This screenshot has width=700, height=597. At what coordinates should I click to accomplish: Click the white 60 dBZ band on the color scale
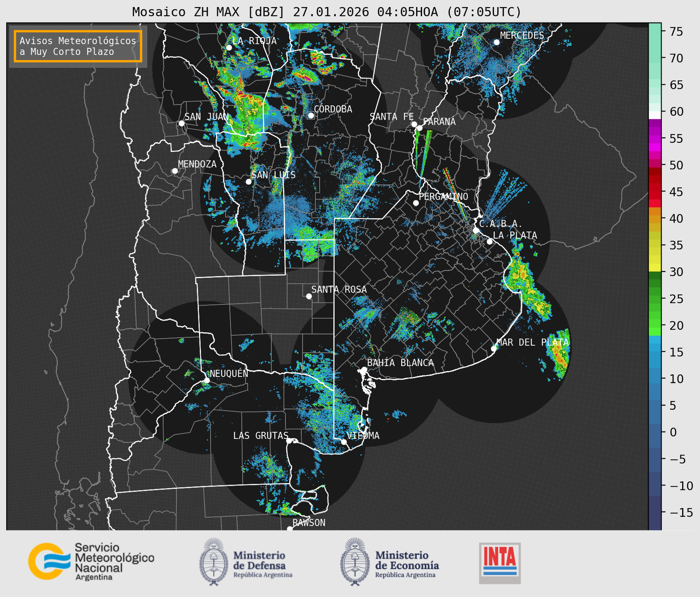point(655,115)
